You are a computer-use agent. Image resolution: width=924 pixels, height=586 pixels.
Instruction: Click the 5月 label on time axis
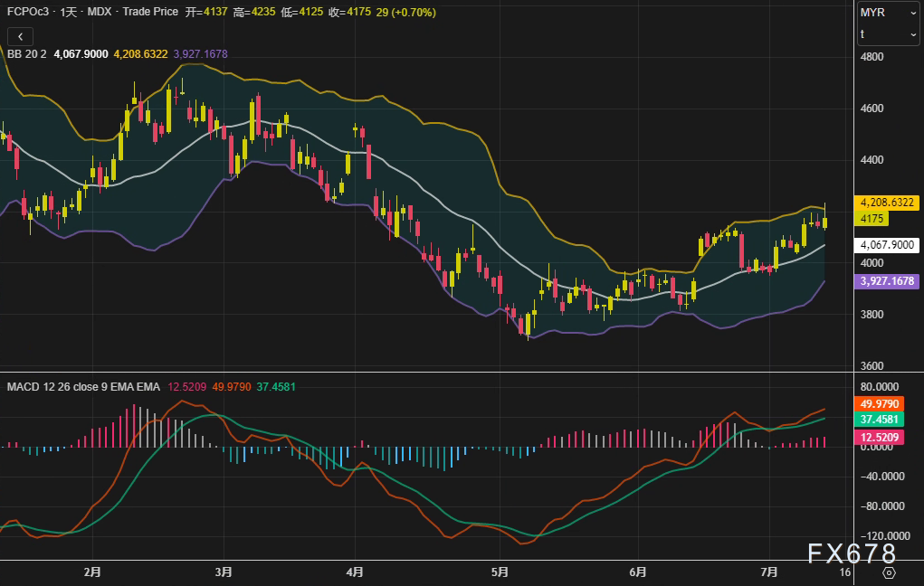(x=500, y=572)
